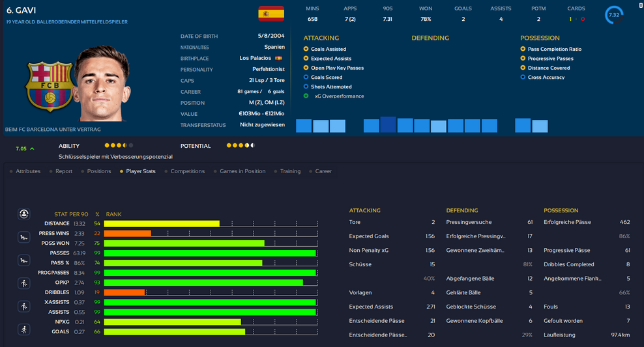Click the blue marker beside Cross Accuracy
The height and width of the screenshot is (347, 644).
point(523,77)
